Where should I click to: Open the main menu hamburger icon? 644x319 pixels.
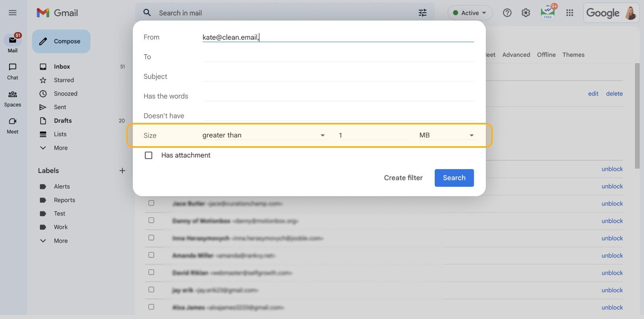(12, 13)
